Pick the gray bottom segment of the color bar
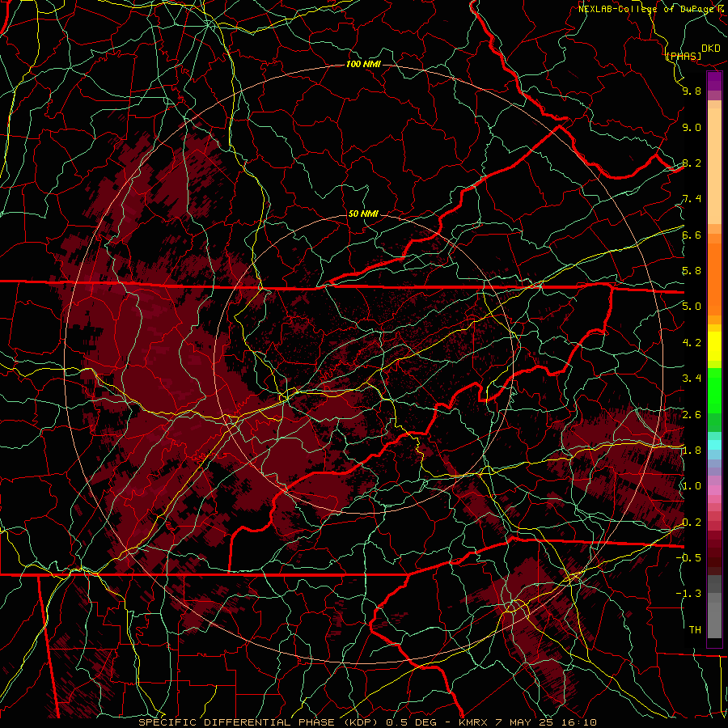 click(714, 612)
